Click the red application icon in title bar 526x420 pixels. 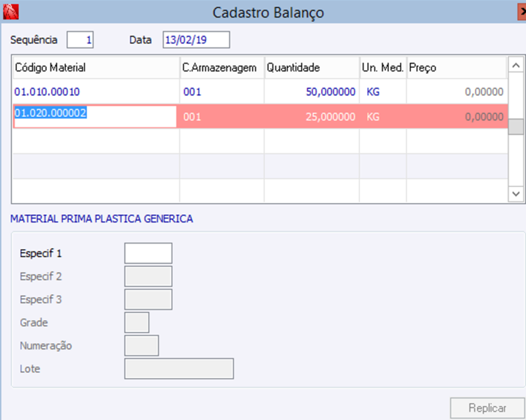tap(11, 12)
